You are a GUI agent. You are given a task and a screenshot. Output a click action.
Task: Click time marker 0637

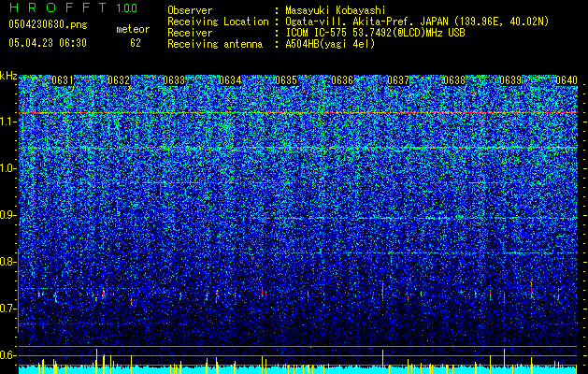(398, 80)
